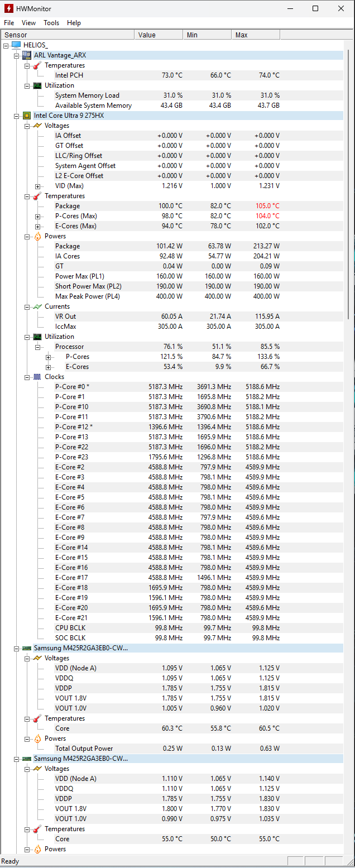
Task: Click the first Samsung M425R2GA3EB0 memory module icon
Action: point(26,648)
